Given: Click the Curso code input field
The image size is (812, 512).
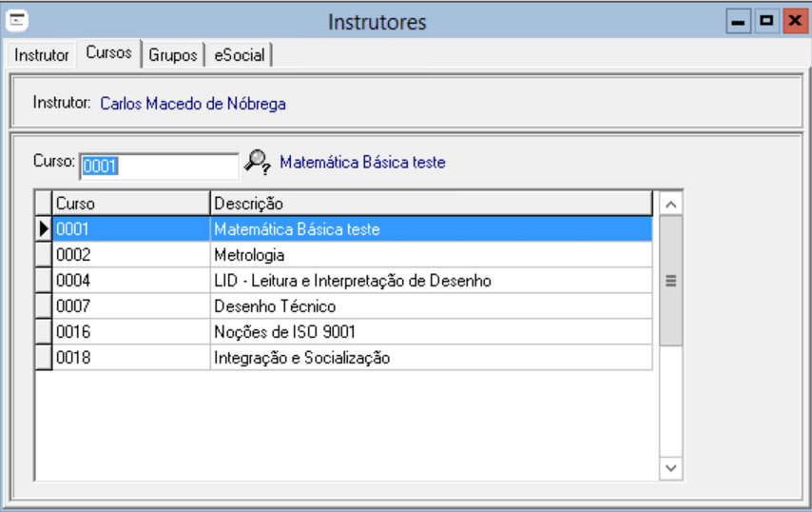Looking at the screenshot, I should tap(158, 166).
